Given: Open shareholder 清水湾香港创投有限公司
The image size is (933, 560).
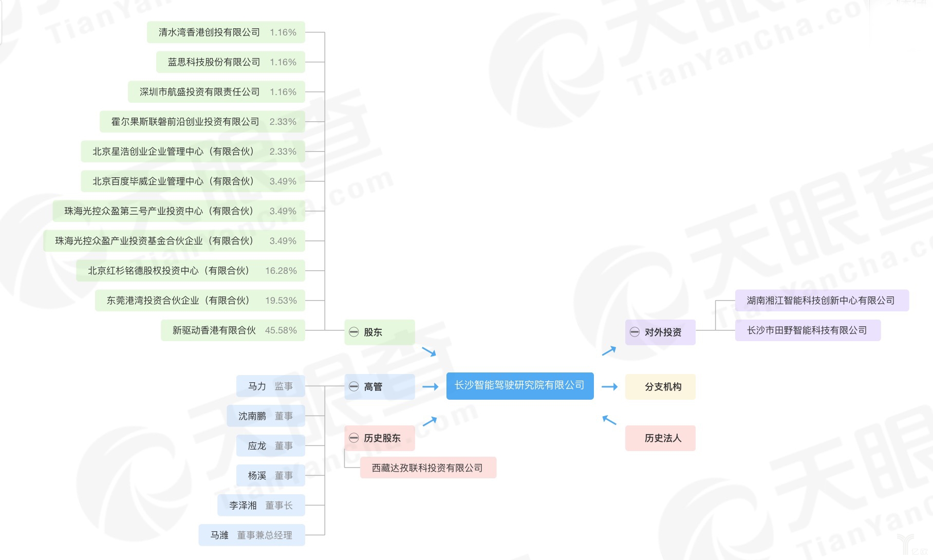Looking at the screenshot, I should 226,32.
